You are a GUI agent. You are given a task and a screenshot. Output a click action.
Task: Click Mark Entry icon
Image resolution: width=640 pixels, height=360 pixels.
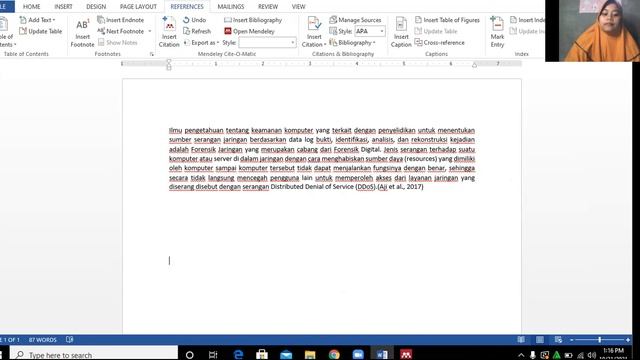click(x=497, y=32)
